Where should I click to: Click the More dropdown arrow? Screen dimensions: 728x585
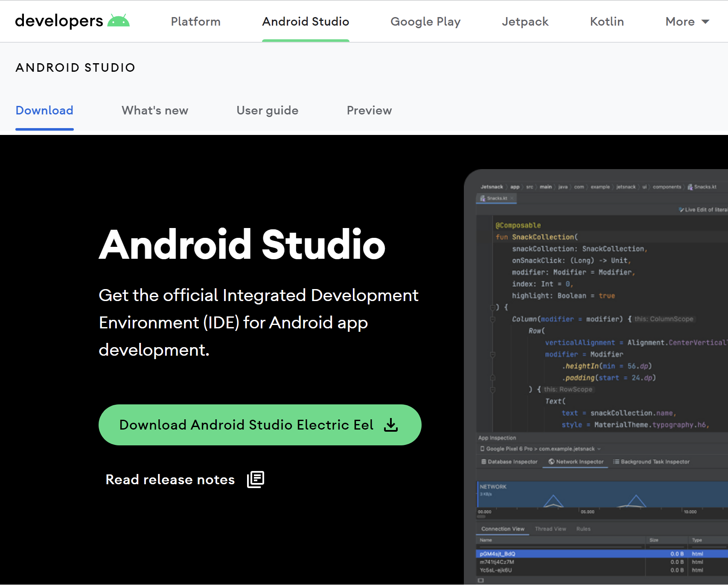click(705, 22)
